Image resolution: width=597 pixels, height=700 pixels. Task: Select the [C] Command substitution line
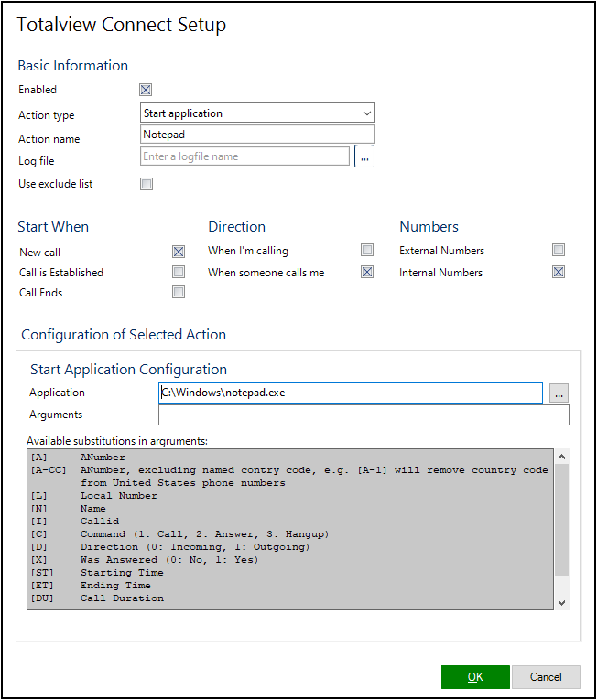[179, 534]
